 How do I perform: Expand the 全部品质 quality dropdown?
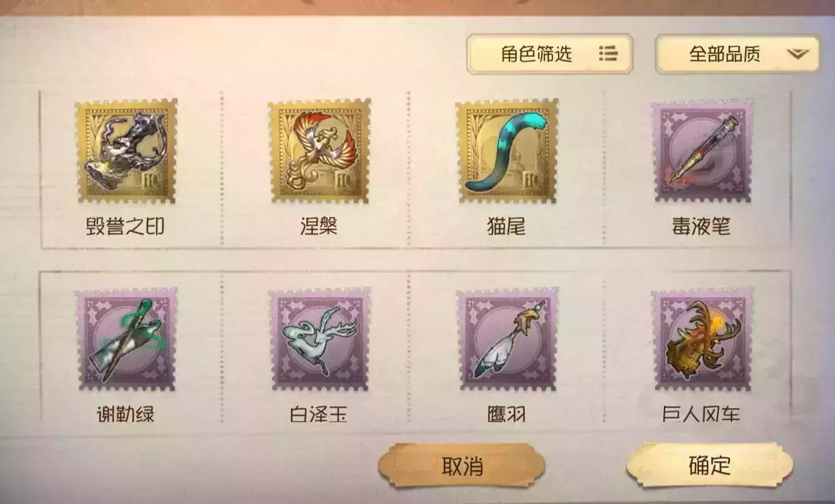(x=737, y=54)
